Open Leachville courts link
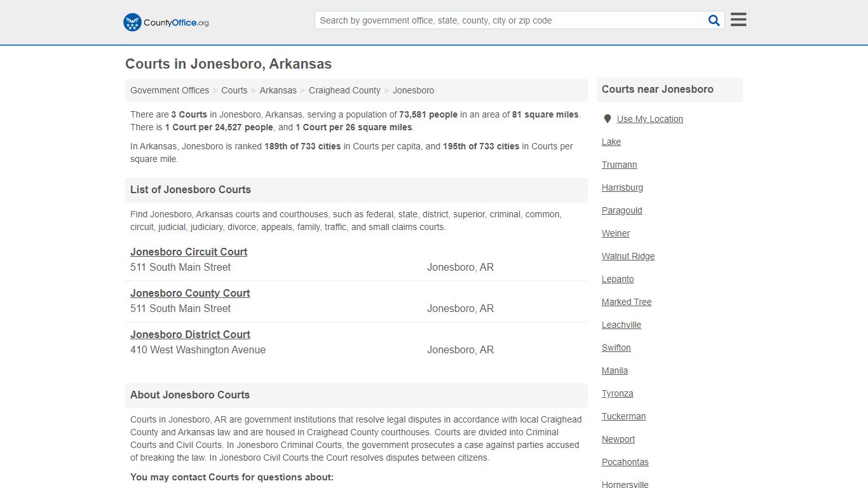868x488 pixels. [621, 325]
